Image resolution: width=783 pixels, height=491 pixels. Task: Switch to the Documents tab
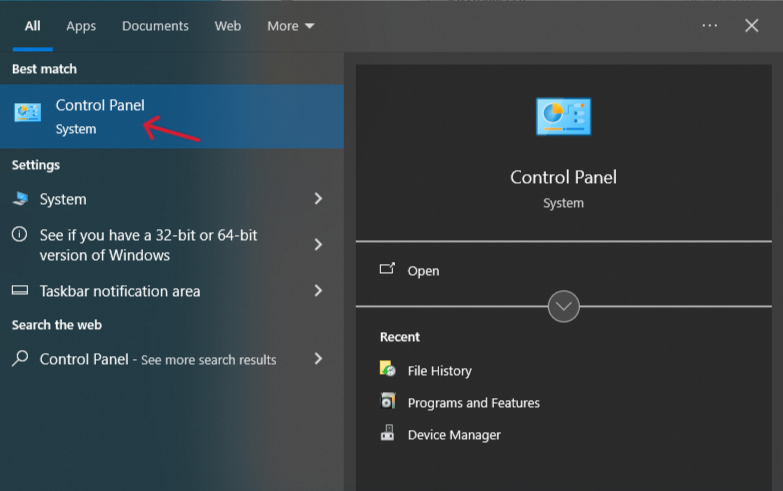coord(155,26)
